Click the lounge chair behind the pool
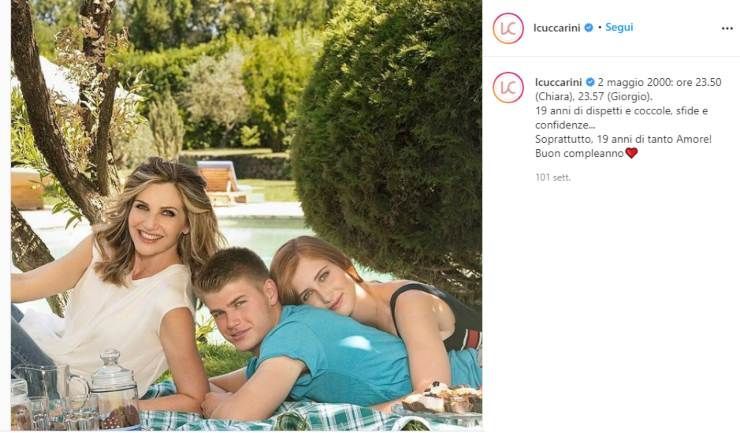 click(221, 182)
